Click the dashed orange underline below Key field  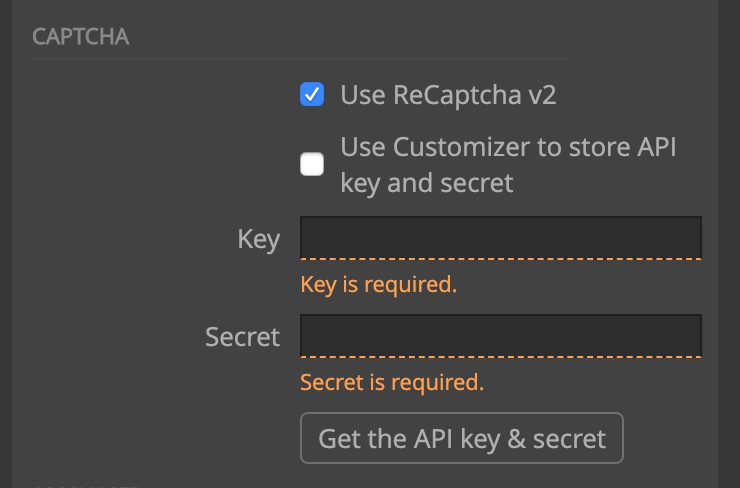point(501,259)
